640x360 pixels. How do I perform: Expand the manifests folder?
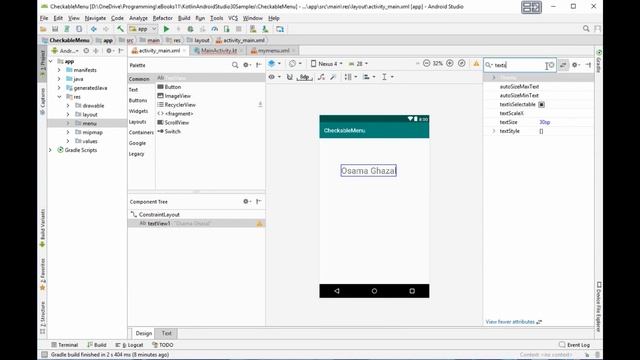pos(59,70)
